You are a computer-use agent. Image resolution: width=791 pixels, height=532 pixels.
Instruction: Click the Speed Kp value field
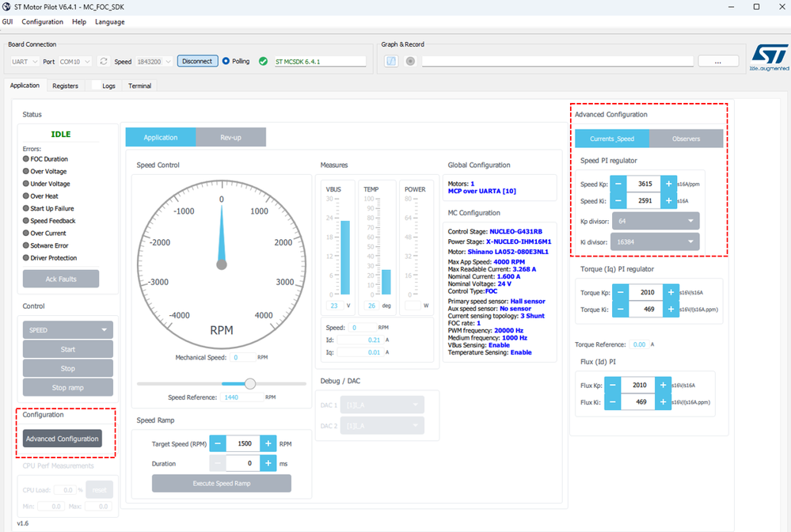(644, 184)
